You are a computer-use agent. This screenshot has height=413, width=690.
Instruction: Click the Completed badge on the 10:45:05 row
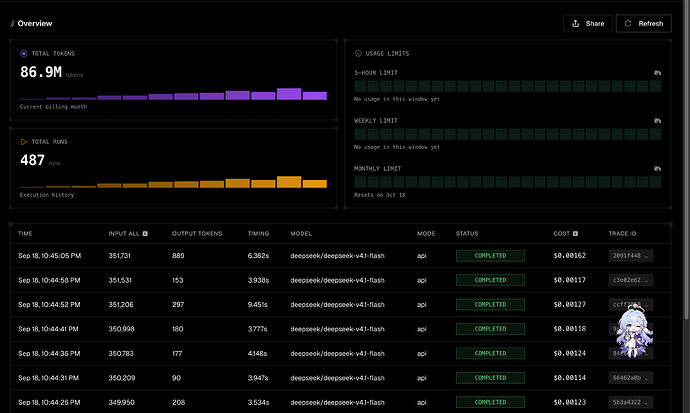[x=490, y=256]
